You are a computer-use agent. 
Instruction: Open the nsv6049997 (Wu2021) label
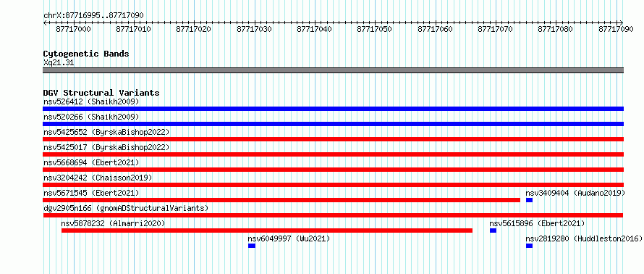(x=289, y=238)
